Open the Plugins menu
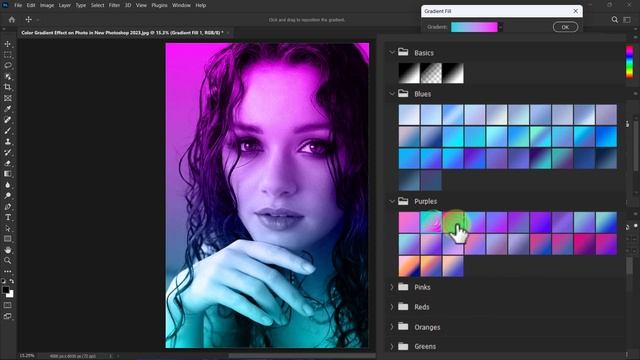The width and height of the screenshot is (640, 360). click(x=159, y=5)
